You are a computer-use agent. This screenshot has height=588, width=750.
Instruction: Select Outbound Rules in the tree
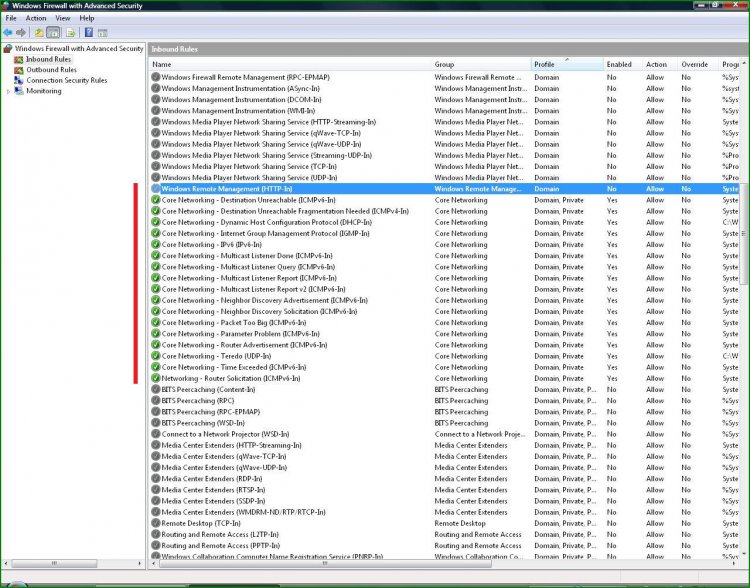51,70
